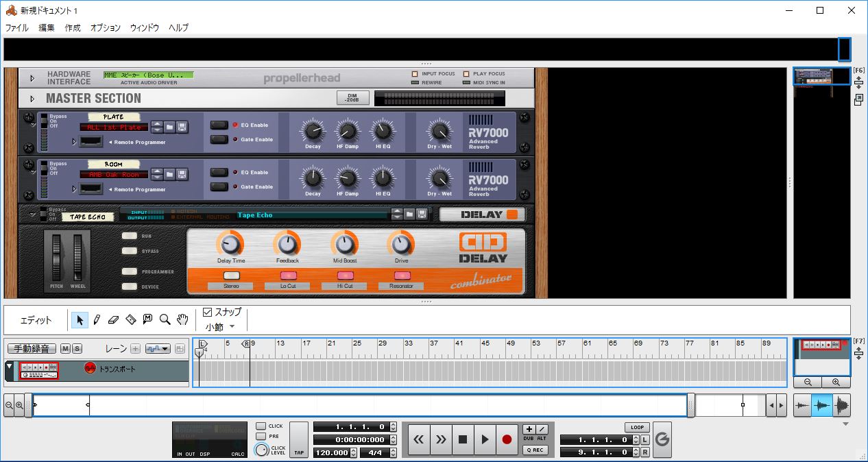Screen dimensions: 868x462
Task: Zoom in horizontally in the song navigator
Action: coord(19,406)
